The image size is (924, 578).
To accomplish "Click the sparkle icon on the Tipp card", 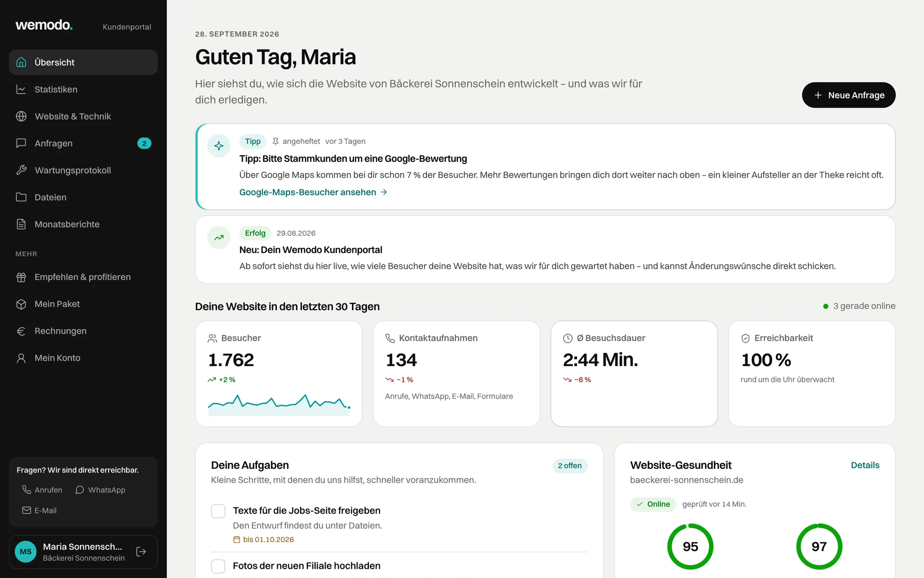I will pyautogui.click(x=219, y=146).
